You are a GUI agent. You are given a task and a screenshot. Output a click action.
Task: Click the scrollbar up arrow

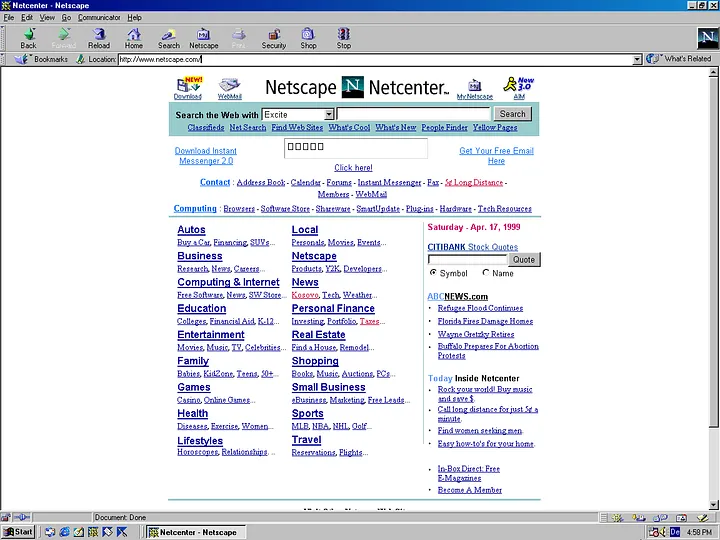tap(713, 72)
